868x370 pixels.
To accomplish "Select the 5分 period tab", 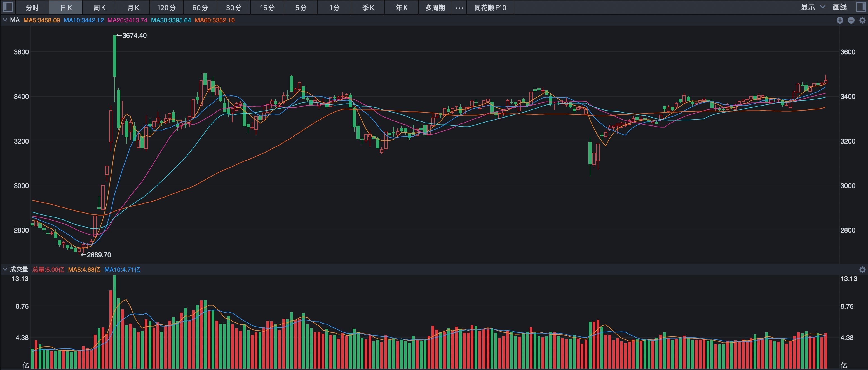I will [301, 7].
